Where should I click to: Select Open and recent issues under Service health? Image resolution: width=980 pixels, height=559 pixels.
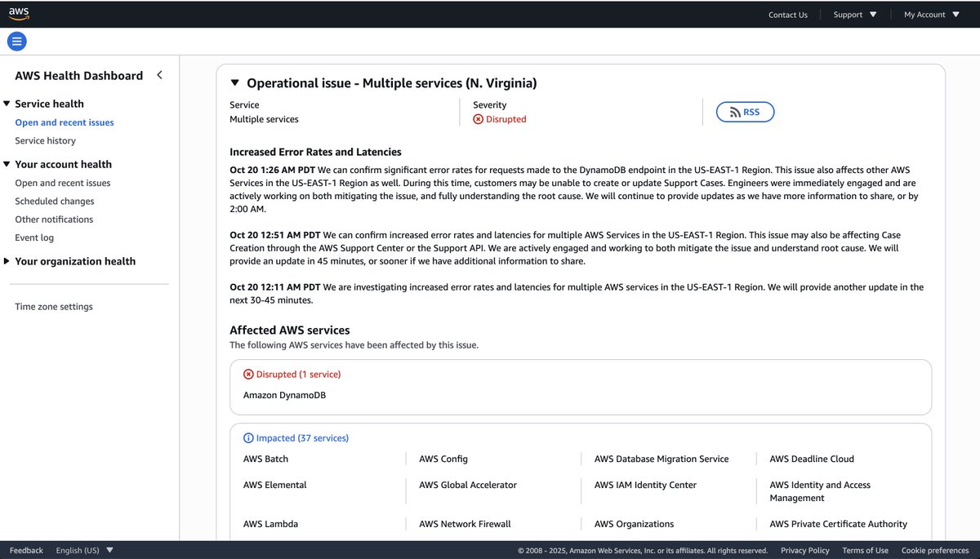(65, 122)
